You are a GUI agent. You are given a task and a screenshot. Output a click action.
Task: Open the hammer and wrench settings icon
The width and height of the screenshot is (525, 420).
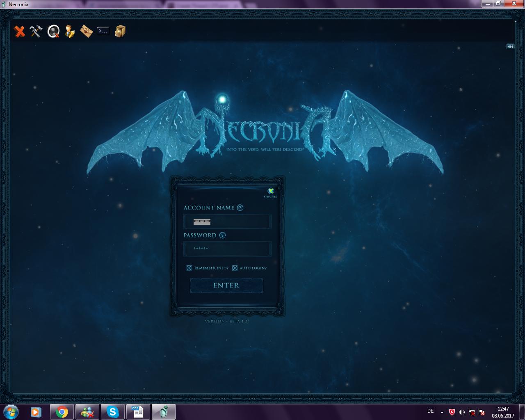[x=36, y=31]
